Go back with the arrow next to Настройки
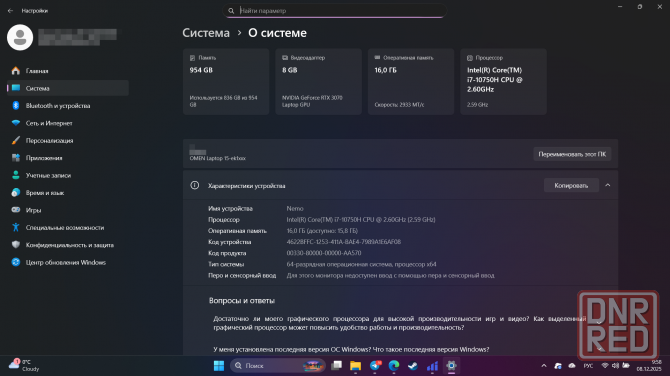The width and height of the screenshot is (670, 376). 10,11
